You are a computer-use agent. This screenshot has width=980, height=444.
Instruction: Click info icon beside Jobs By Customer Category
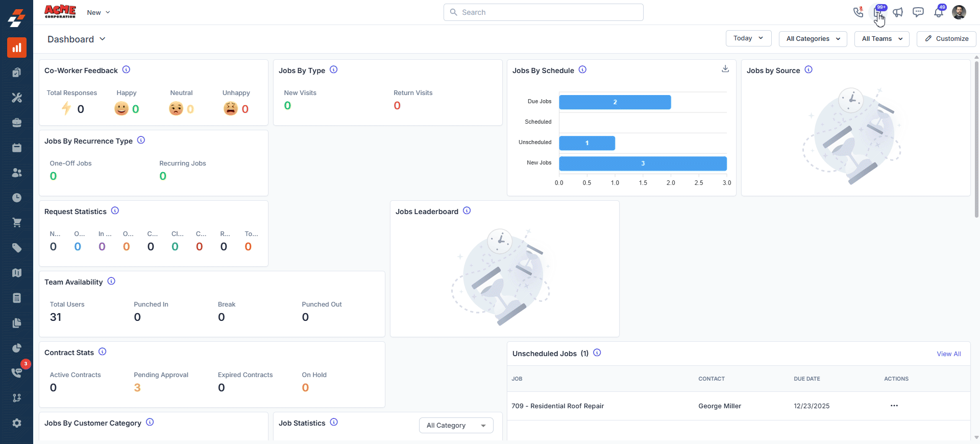tap(150, 422)
